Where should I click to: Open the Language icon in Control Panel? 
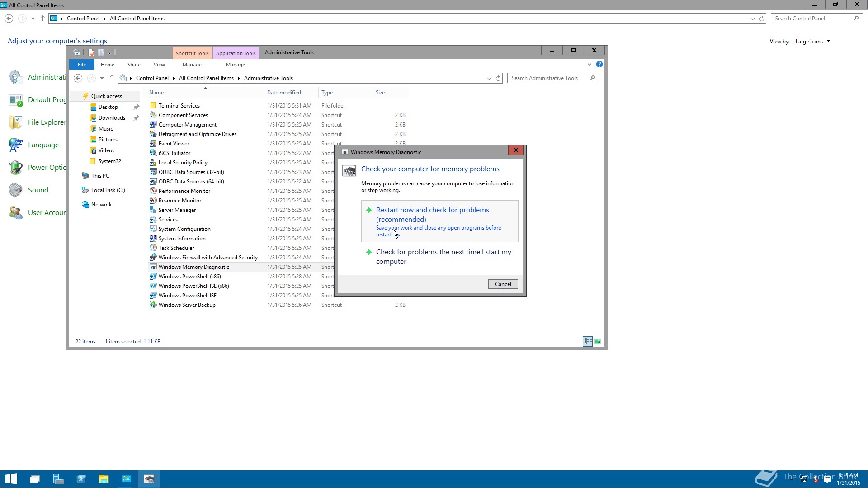coord(15,145)
